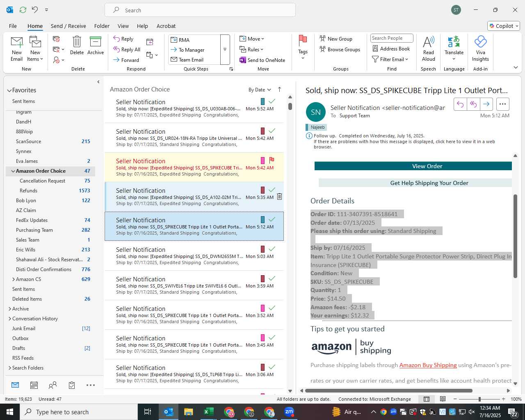Collapse the Amazon Order Choice folder
525x420 pixels.
(x=13, y=171)
